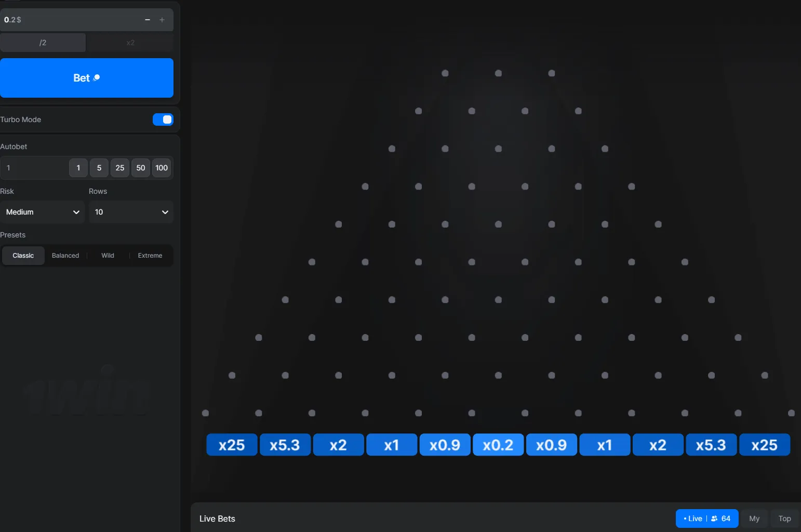This screenshot has height=532, width=801.
Task: Switch to the Wild preset
Action: pyautogui.click(x=108, y=256)
